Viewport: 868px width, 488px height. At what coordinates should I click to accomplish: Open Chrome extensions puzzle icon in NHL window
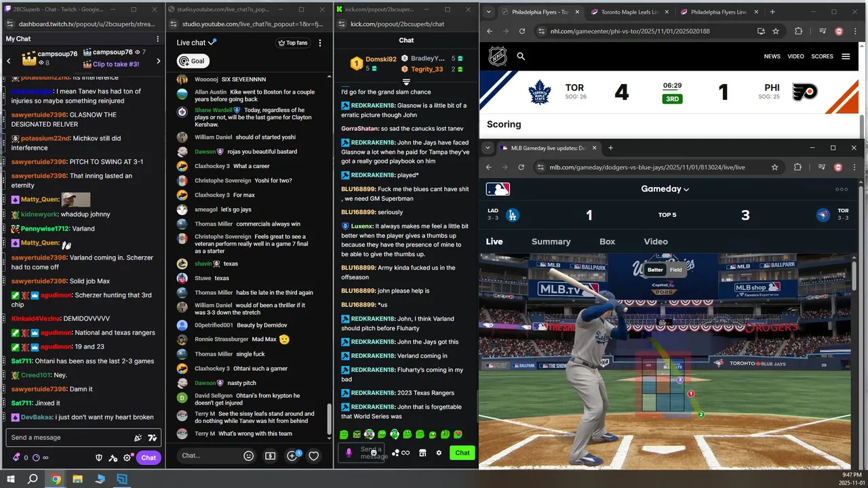[x=798, y=31]
